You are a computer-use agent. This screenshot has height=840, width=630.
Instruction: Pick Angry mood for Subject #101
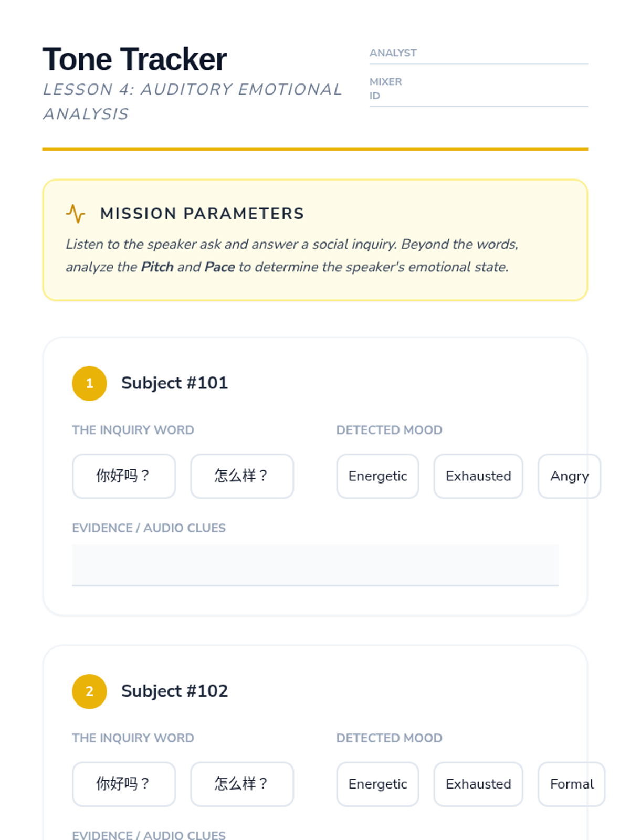click(569, 476)
